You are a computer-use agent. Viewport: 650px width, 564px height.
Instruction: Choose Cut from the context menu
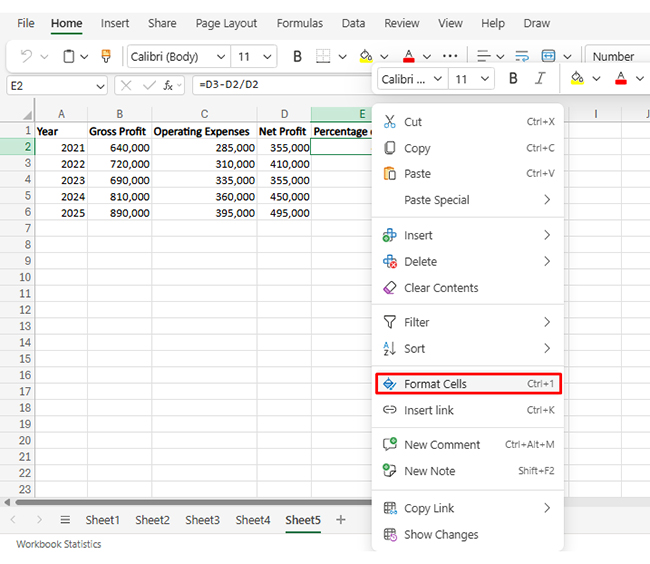(469, 122)
